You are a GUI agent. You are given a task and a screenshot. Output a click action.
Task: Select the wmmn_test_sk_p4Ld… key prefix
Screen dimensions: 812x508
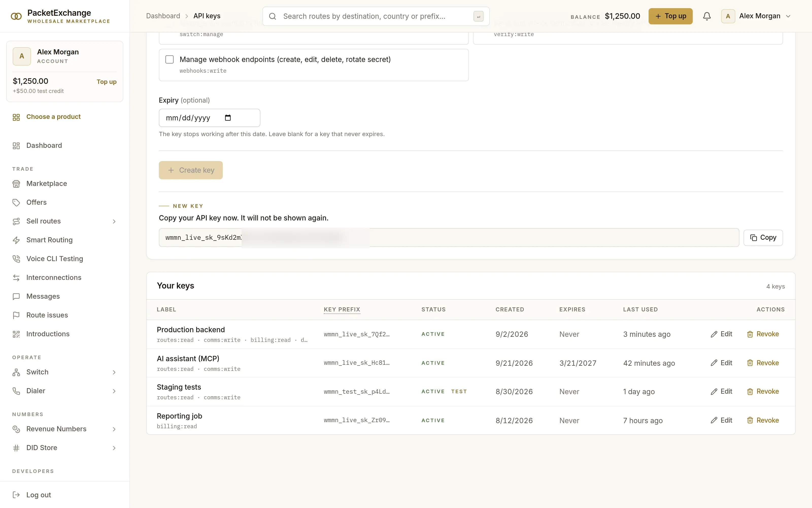pos(357,392)
